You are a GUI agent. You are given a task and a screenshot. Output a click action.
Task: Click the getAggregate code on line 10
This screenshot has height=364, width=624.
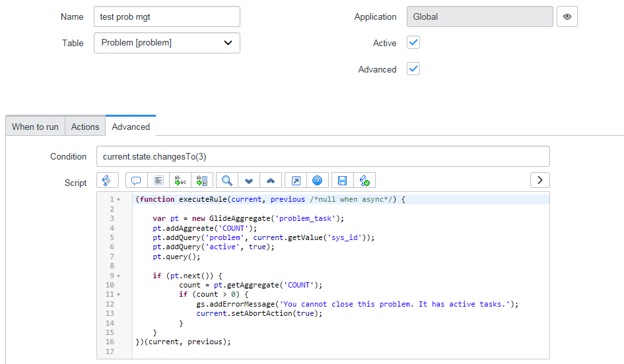pyautogui.click(x=251, y=286)
